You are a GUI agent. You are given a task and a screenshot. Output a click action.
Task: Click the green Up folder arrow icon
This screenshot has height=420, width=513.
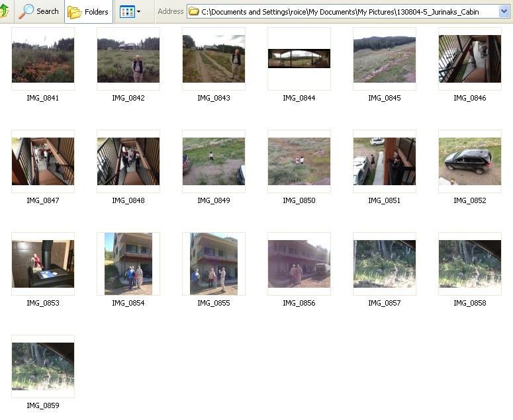[x=4, y=11]
